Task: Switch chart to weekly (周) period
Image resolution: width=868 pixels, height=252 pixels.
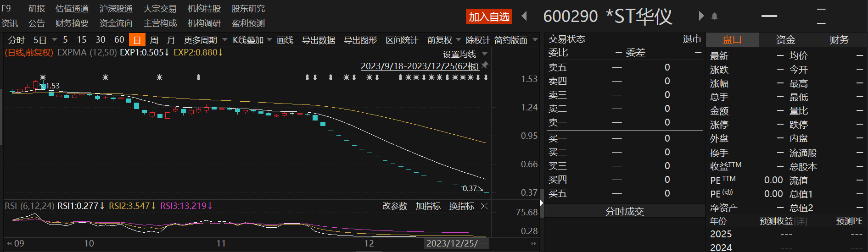Action: click(x=154, y=40)
